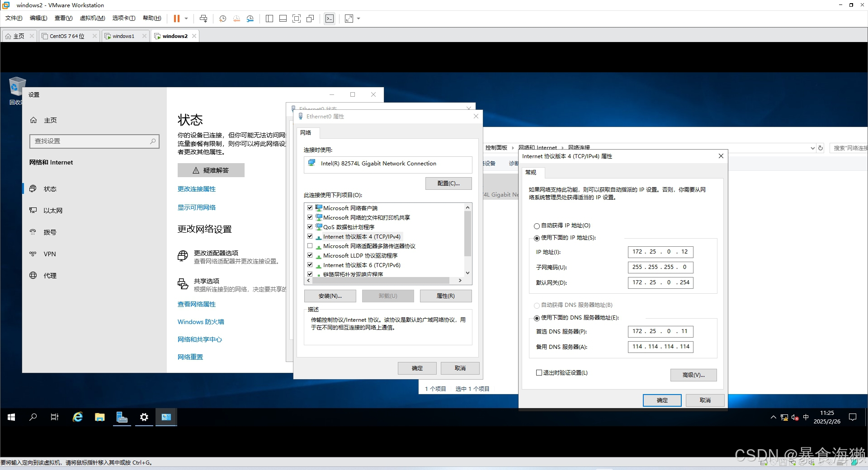
Task: Click the 首选 DNS 服务器 field
Action: point(660,331)
